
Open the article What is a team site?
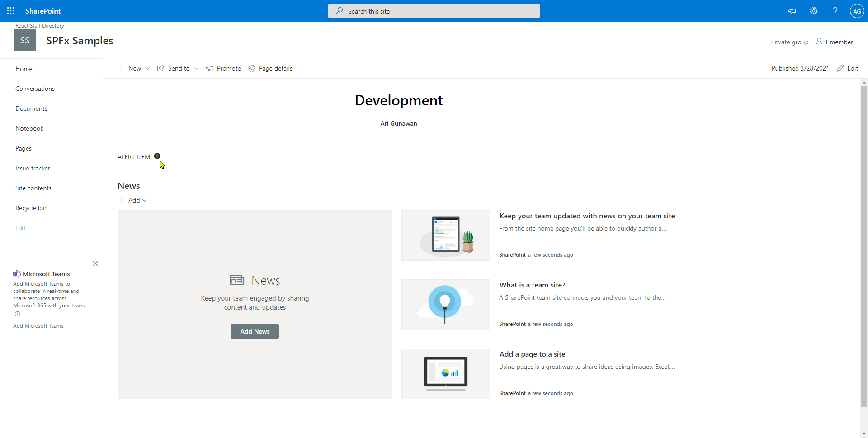coord(532,285)
